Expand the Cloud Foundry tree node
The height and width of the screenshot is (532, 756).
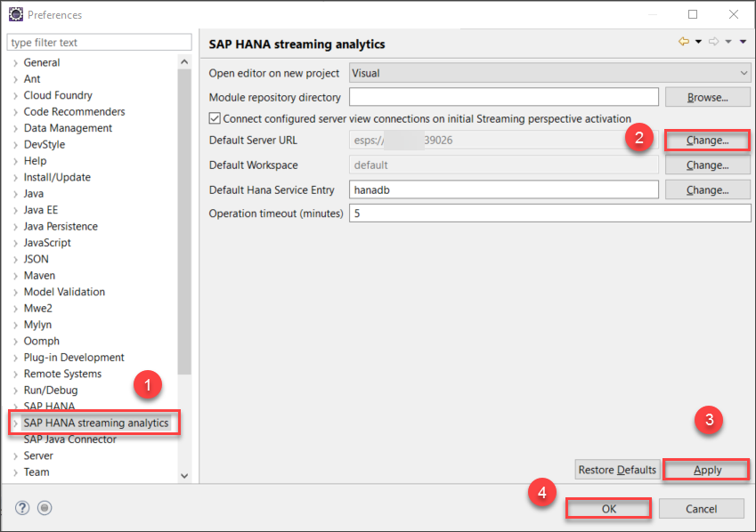[15, 96]
